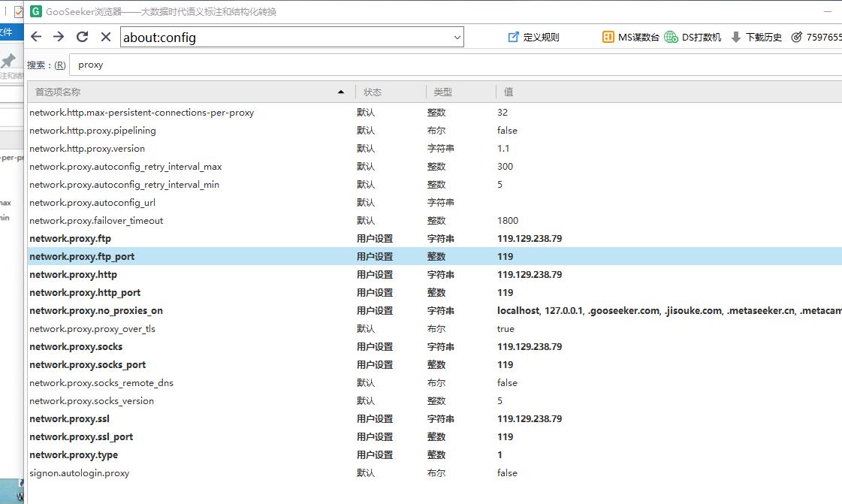The width and height of the screenshot is (842, 504).
Task: Minimize the GooSeeker browser window
Action: 828,11
